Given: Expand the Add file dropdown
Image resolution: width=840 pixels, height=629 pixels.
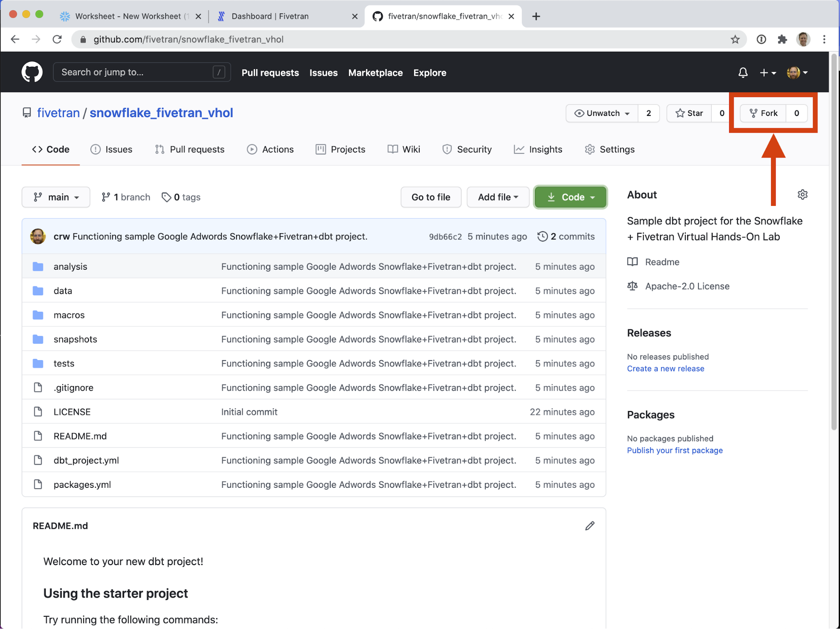Looking at the screenshot, I should coord(498,197).
